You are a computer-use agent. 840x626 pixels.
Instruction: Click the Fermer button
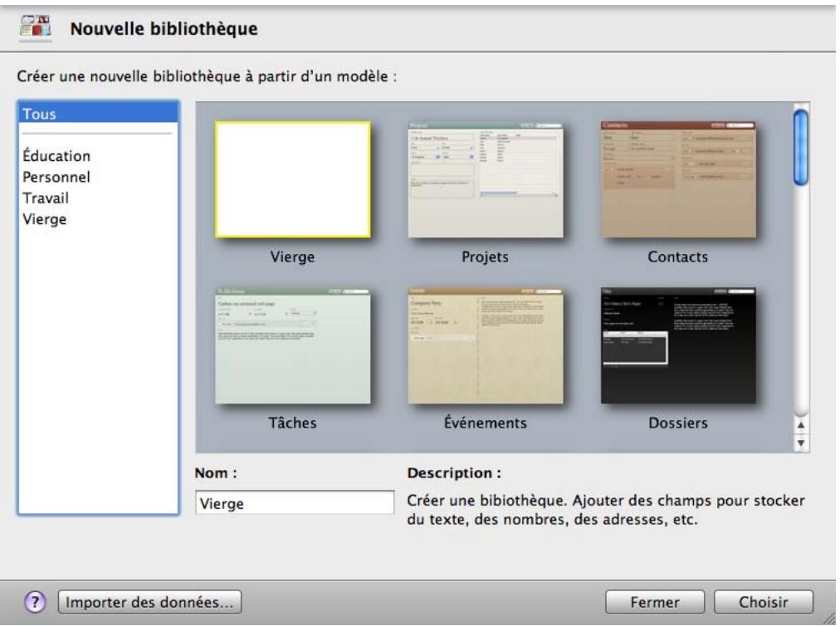pos(655,602)
